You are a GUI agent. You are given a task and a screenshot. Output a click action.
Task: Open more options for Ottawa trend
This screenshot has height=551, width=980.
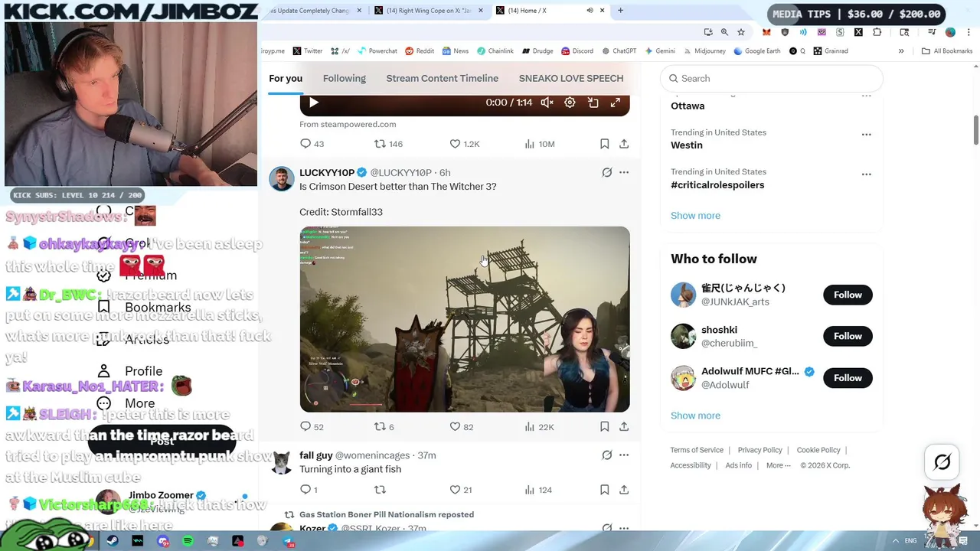click(866, 96)
